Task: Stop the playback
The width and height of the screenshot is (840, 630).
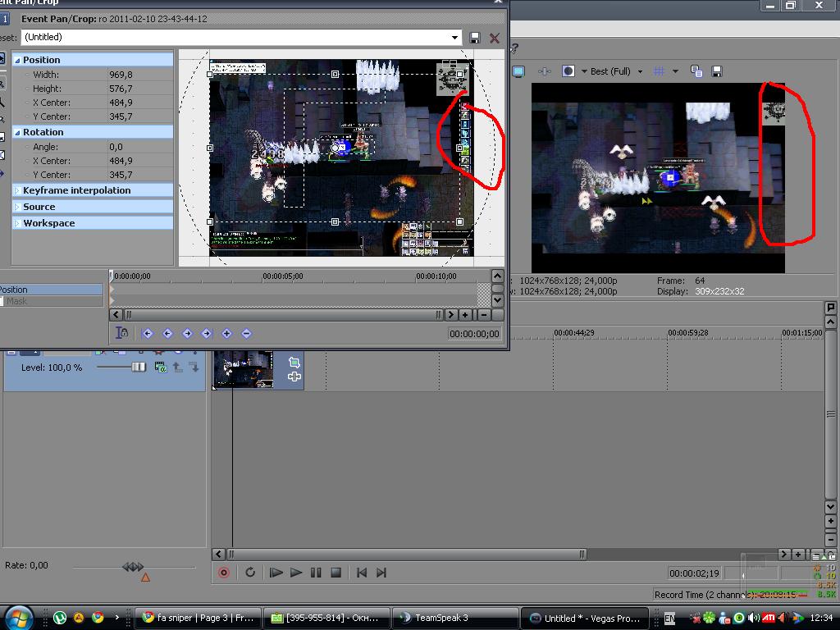Action: pyautogui.click(x=336, y=573)
